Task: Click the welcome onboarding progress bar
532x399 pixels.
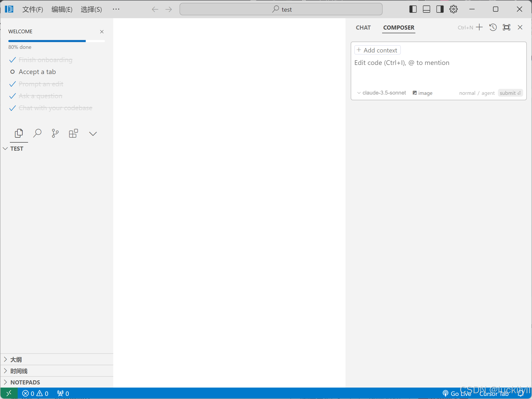Action: [56, 41]
